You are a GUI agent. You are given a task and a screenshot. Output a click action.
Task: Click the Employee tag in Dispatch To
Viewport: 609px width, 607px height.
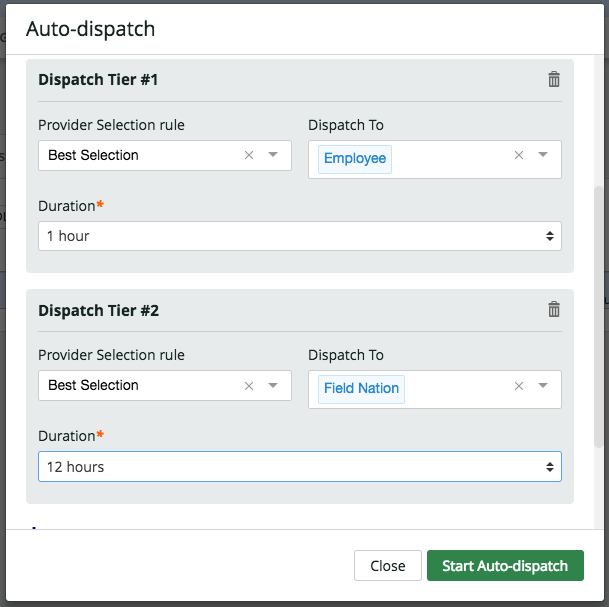tap(355, 159)
